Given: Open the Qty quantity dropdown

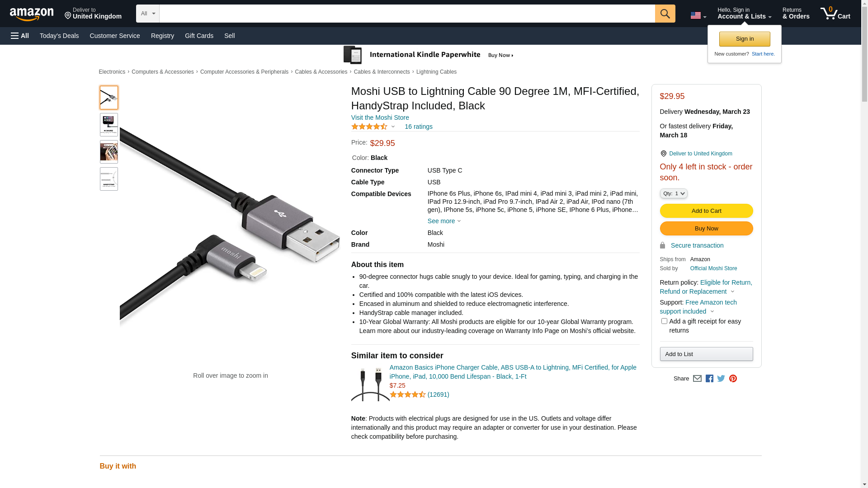Looking at the screenshot, I should 673,193.
